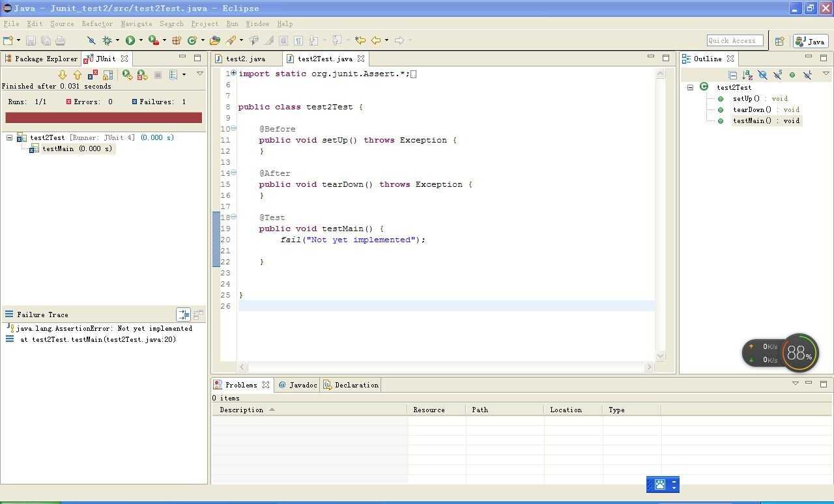Open the Refactor menu
The height and width of the screenshot is (504, 834).
97,23
